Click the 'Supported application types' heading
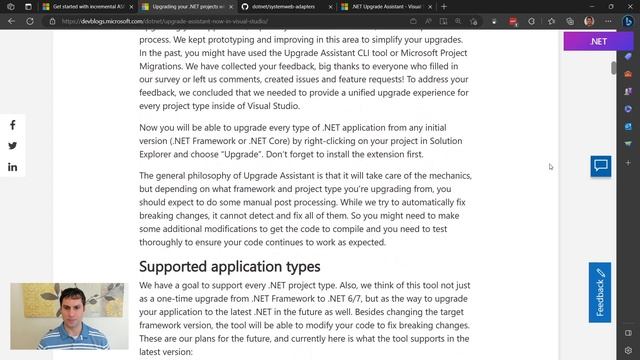This screenshot has height=360, width=640. tap(230, 267)
